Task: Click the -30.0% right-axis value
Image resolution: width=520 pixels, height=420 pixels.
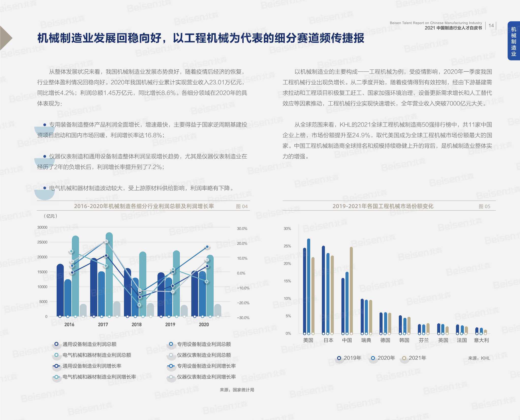Action: [x=243, y=318]
